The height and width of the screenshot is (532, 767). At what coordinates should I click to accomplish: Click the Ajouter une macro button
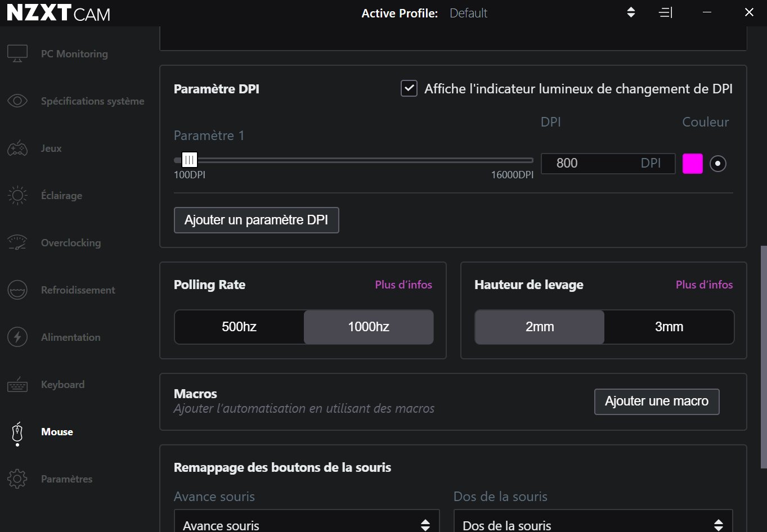click(x=656, y=402)
